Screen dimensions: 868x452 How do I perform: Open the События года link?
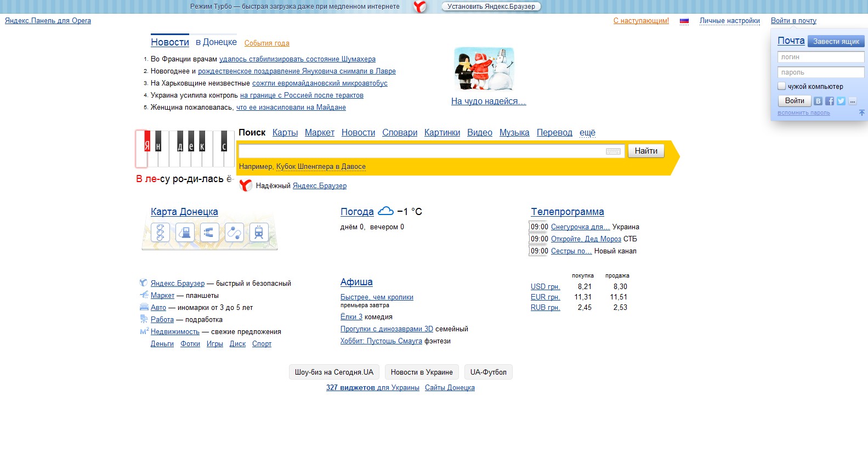(267, 43)
